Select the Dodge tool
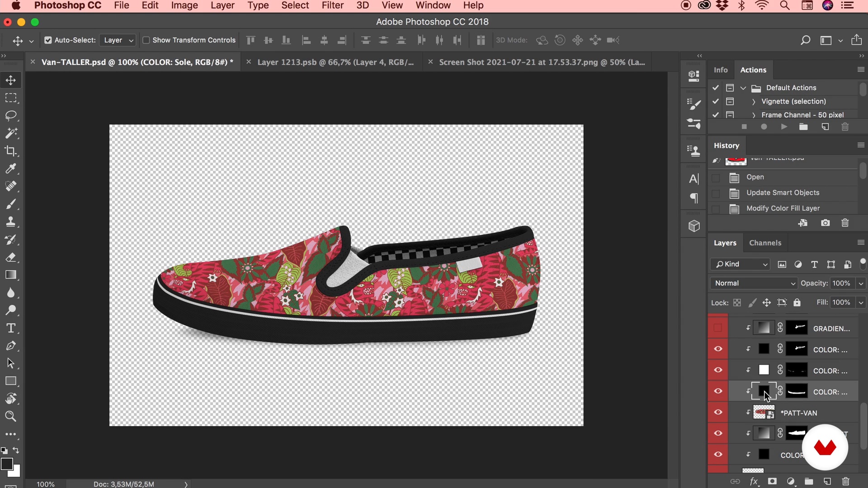Screen dimensions: 868x488 (x=11, y=310)
